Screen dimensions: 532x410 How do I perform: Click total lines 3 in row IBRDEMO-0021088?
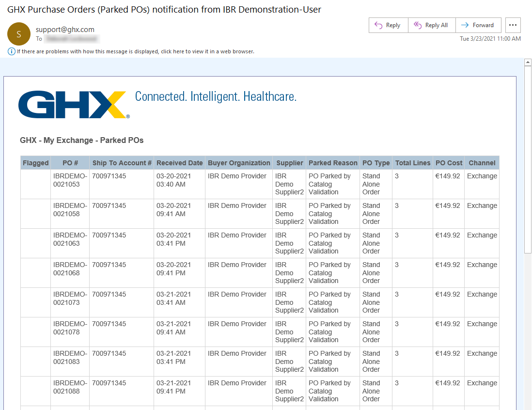point(397,383)
